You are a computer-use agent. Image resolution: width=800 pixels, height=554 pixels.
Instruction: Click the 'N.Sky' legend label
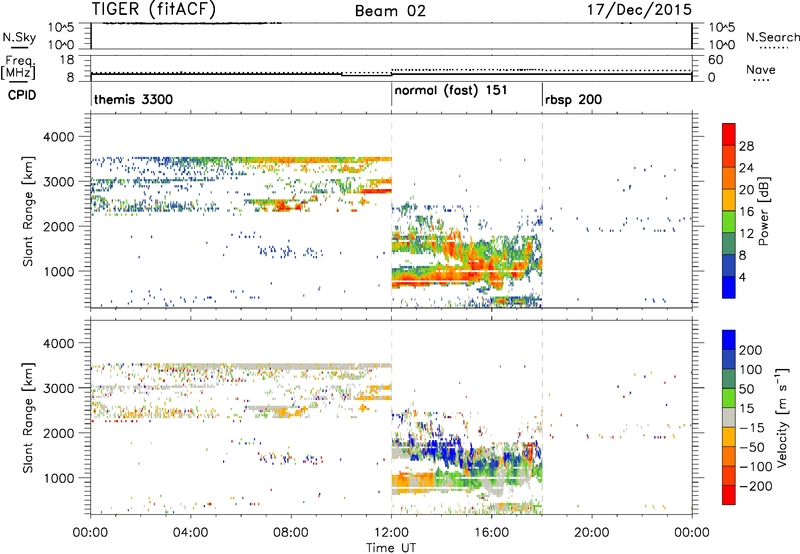point(19,37)
